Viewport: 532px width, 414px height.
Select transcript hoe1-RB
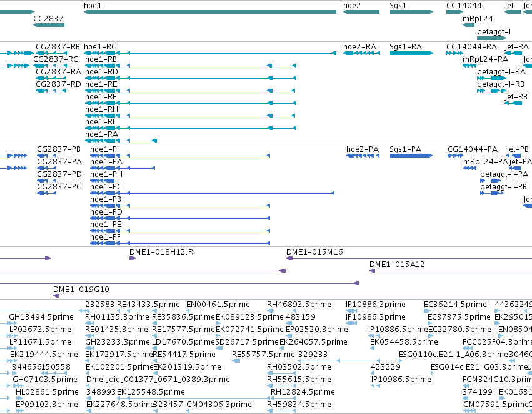[x=190, y=66]
